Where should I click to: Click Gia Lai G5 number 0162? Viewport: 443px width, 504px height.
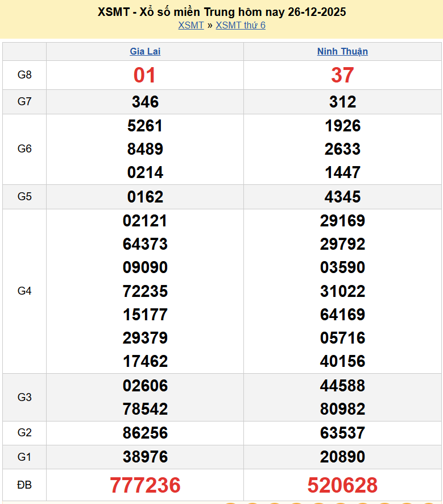(x=145, y=197)
